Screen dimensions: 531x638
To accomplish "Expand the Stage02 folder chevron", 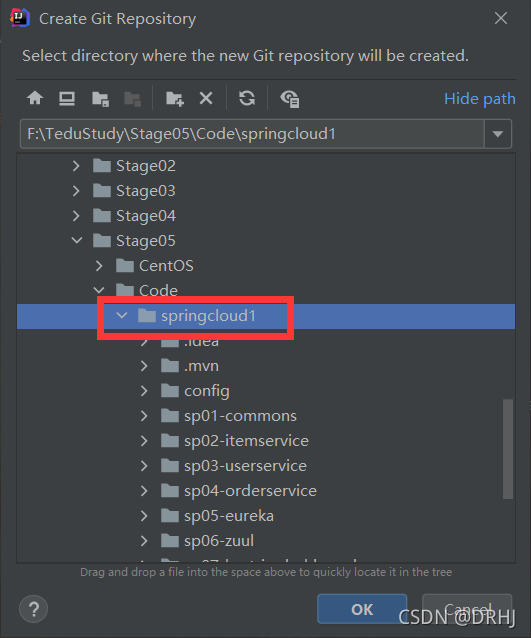I will (76, 166).
